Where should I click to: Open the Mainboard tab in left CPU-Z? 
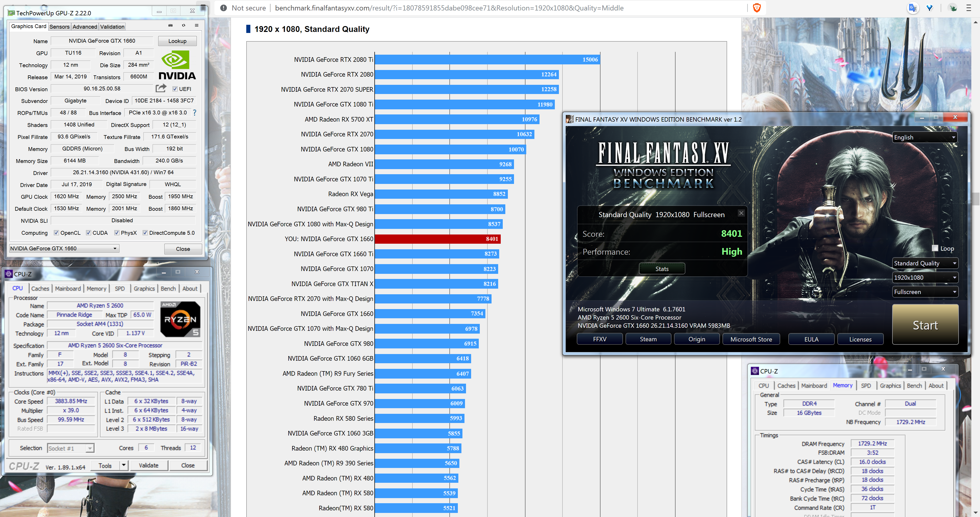[68, 289]
